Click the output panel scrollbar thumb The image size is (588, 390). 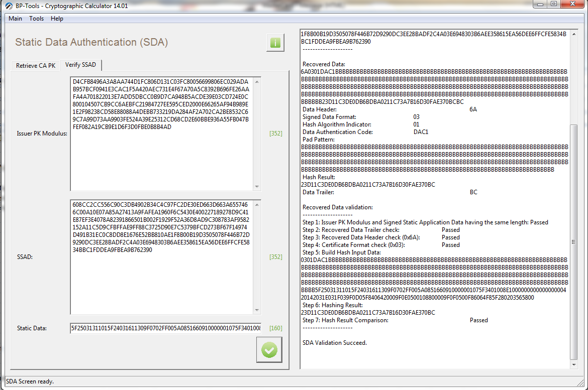click(x=574, y=242)
